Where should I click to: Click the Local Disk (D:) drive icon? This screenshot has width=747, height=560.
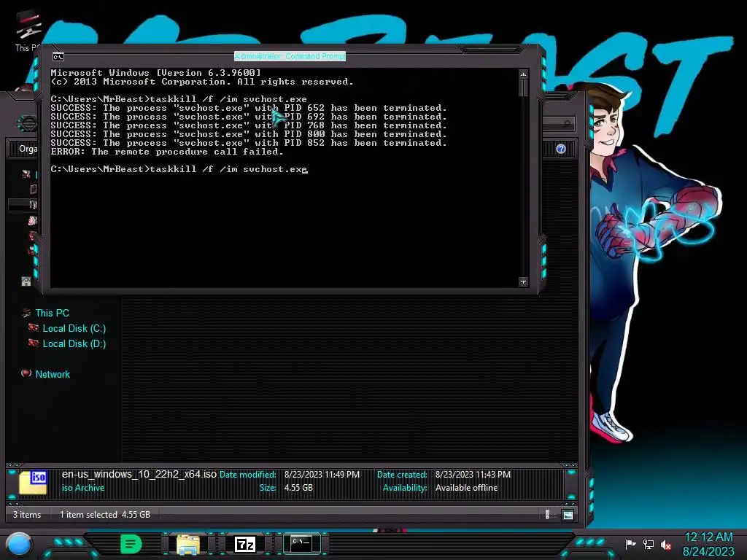tap(34, 343)
